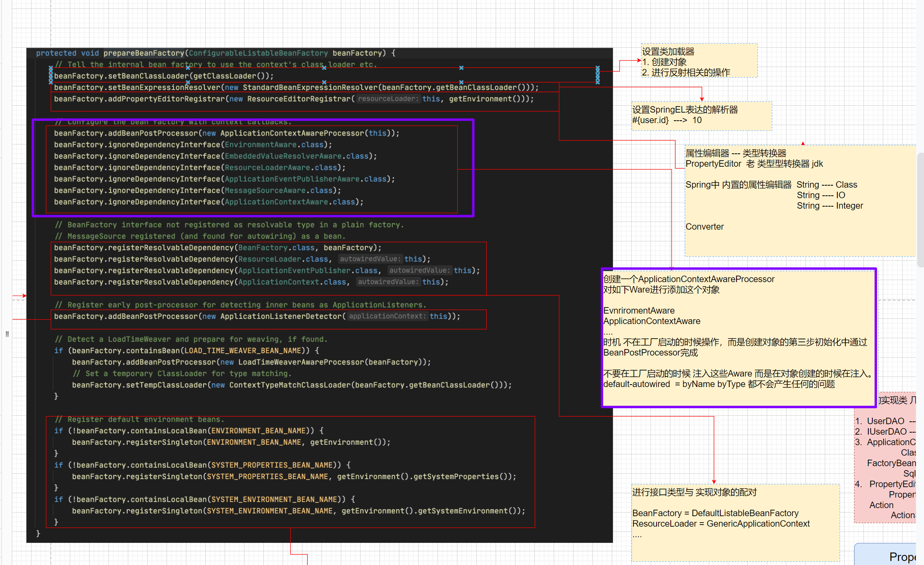Click the line with 'setBeanExpressionResolver'
This screenshot has width=924, height=565.
pos(296,88)
